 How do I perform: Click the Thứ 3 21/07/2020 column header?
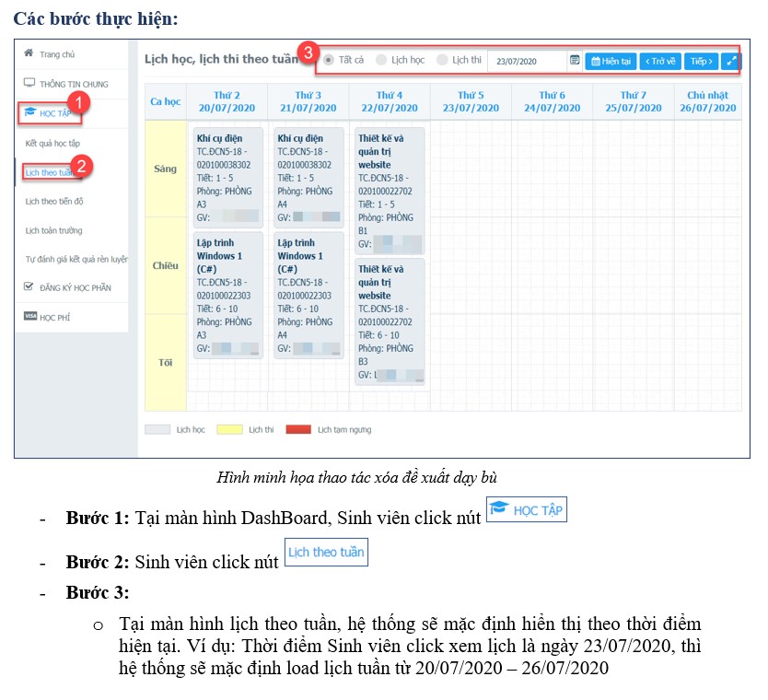point(308,101)
